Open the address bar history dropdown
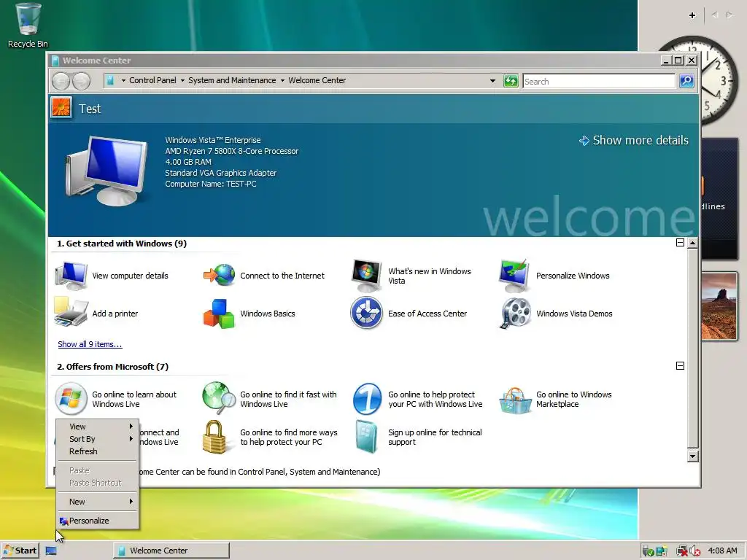 (492, 81)
